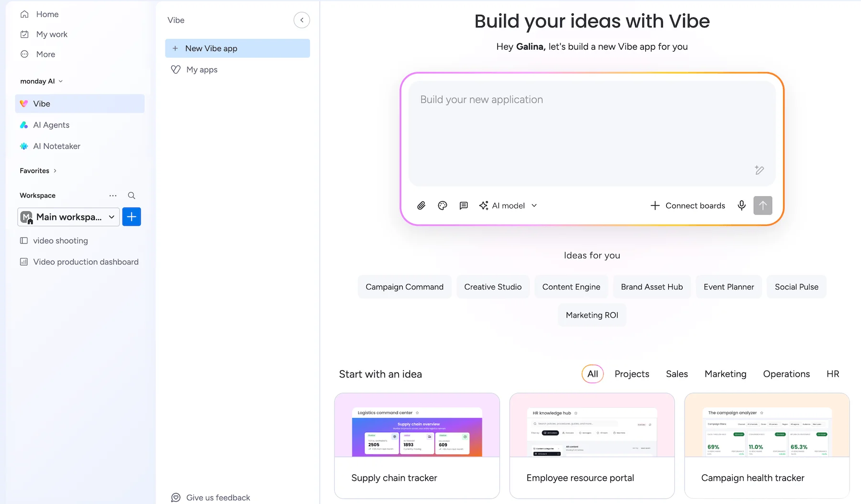Click the Campaign health tracker title text
The image size is (861, 504).
coord(753,478)
